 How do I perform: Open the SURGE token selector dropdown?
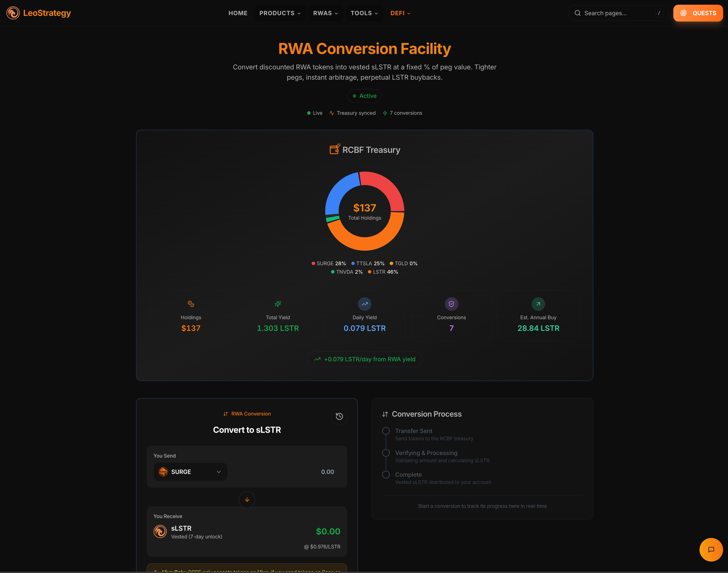(190, 472)
